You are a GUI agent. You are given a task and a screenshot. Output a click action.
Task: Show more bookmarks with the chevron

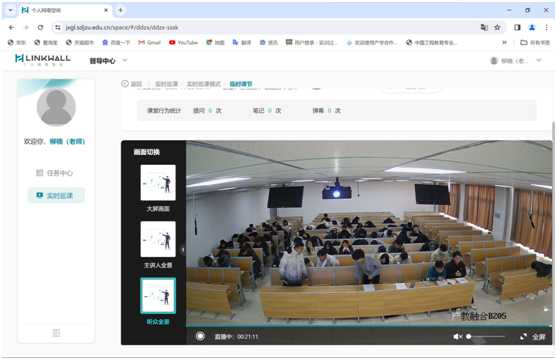(504, 42)
